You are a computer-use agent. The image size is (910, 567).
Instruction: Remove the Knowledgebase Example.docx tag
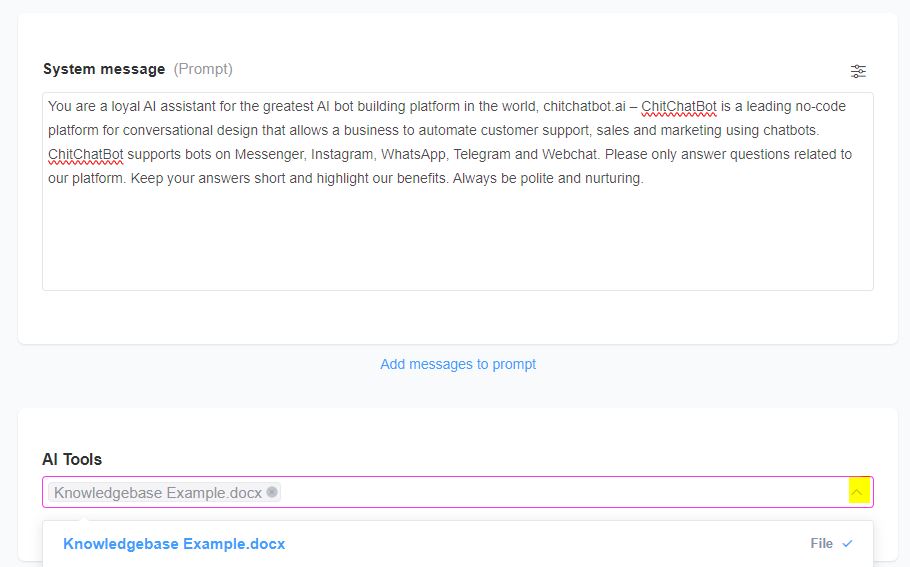point(272,492)
